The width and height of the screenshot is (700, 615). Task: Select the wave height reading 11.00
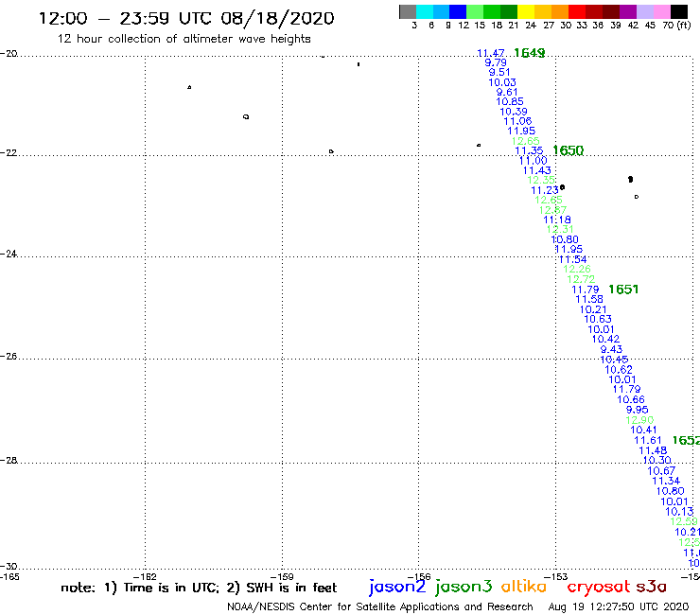[533, 160]
